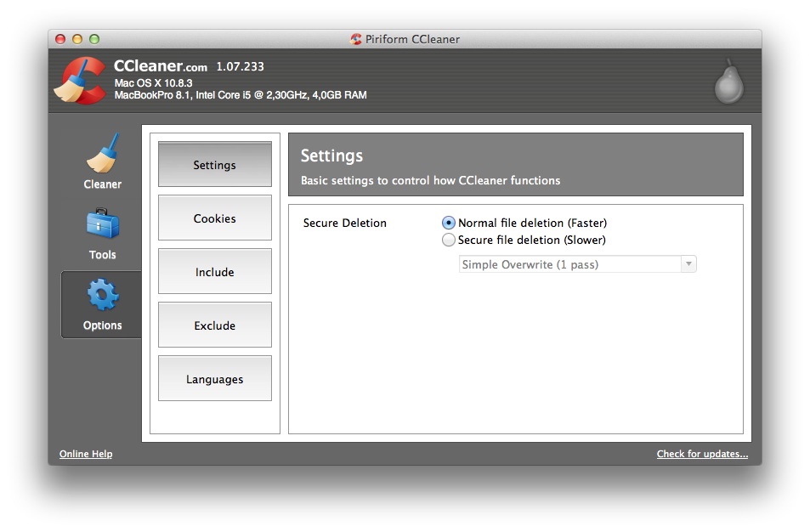Click the Basic settings description text

pos(430,180)
